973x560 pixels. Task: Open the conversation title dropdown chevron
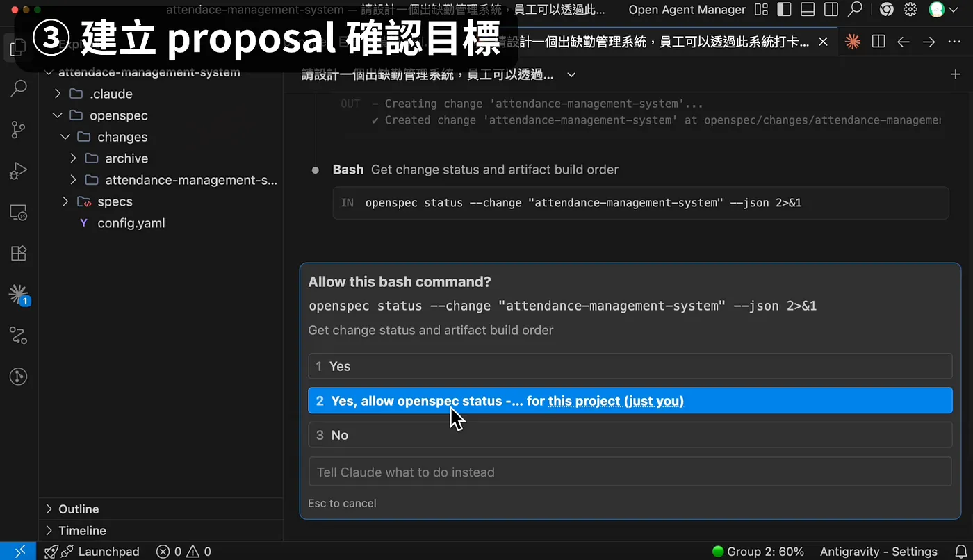(x=571, y=74)
